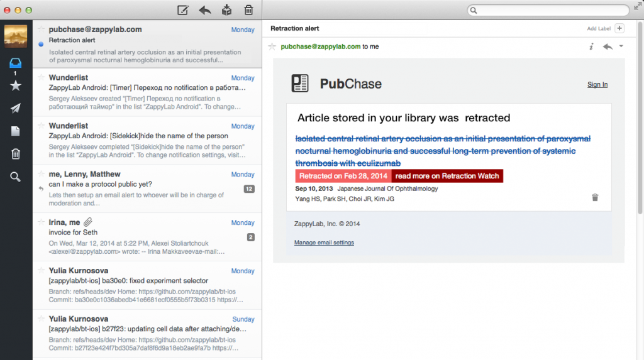Image resolution: width=644 pixels, height=360 pixels.
Task: Compose a new email message
Action: [183, 10]
